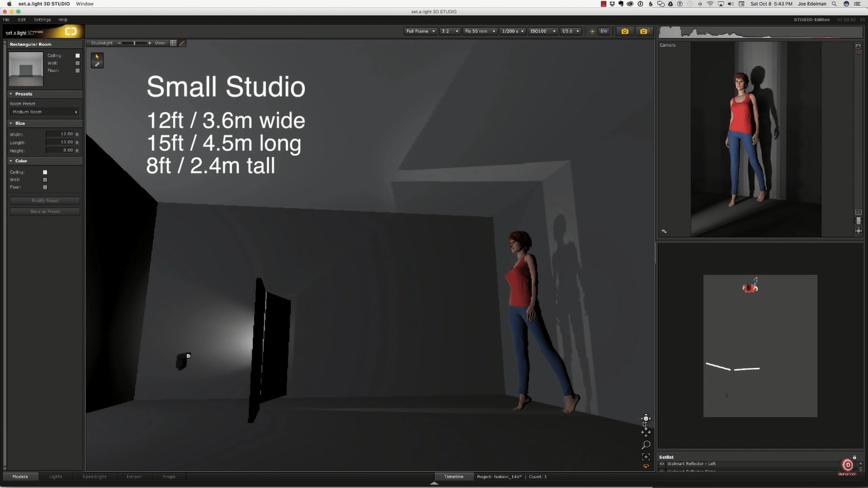
Task: Open the Medium Room preset dropdown
Action: tap(44, 112)
